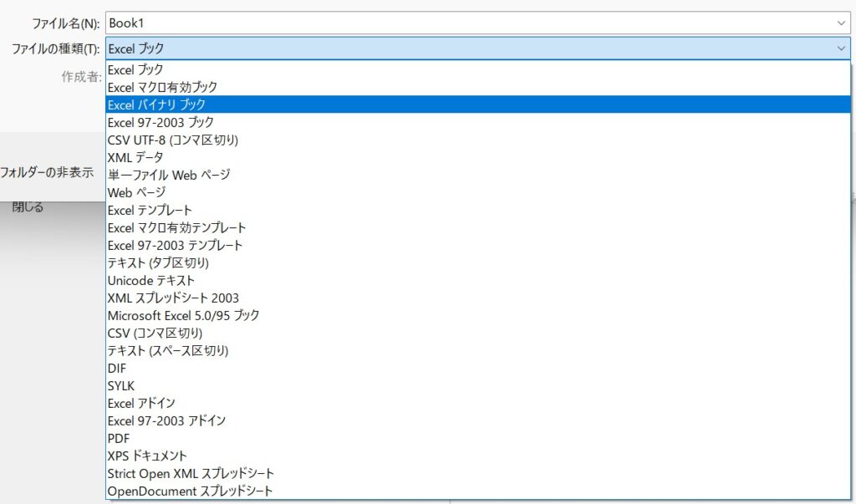The width and height of the screenshot is (856, 504).
Task: Select 単一ファイル Web ページ option
Action: [x=168, y=175]
